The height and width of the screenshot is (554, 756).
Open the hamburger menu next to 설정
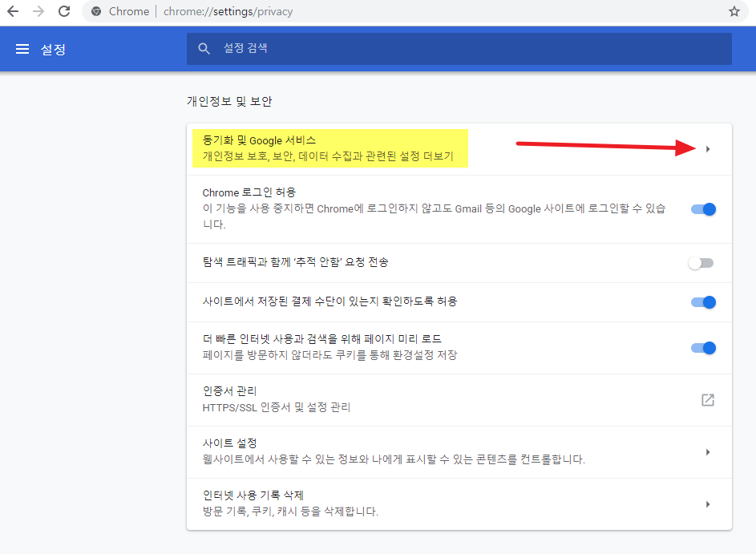point(22,49)
